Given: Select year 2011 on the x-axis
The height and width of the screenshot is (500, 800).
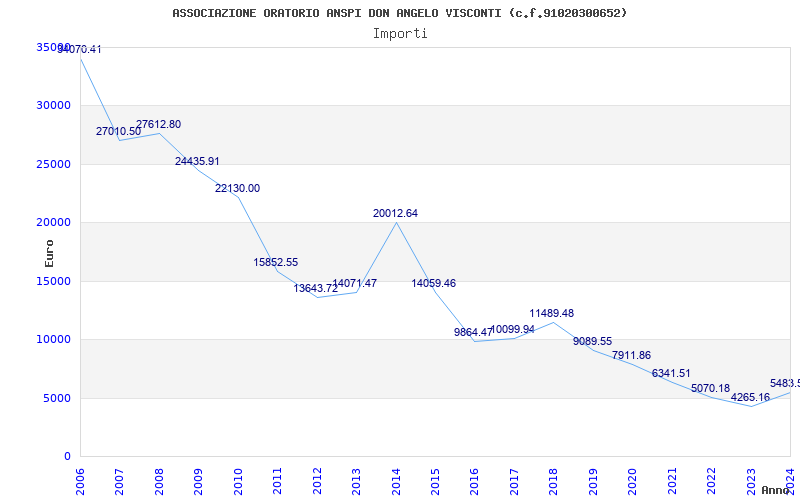Looking at the screenshot, I should (278, 481).
